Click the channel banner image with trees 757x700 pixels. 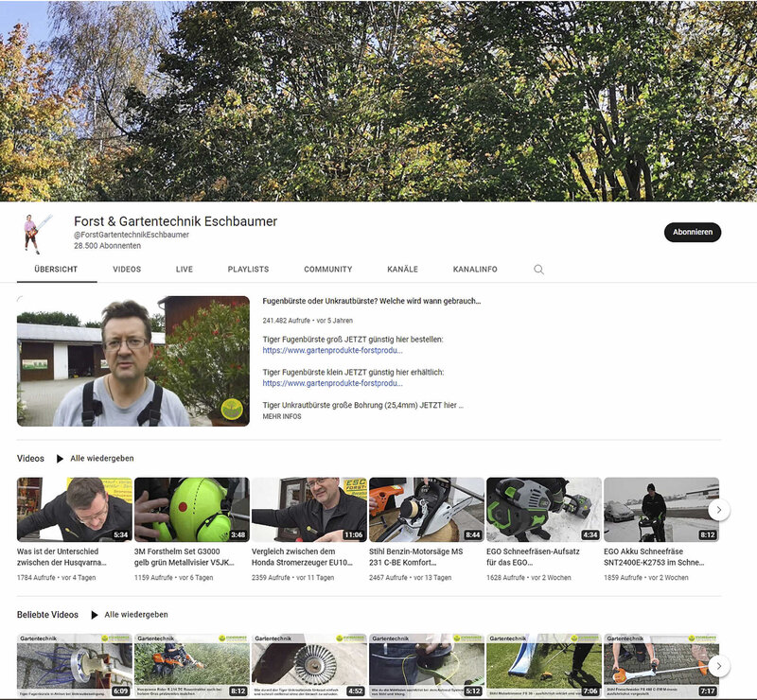pos(378,101)
